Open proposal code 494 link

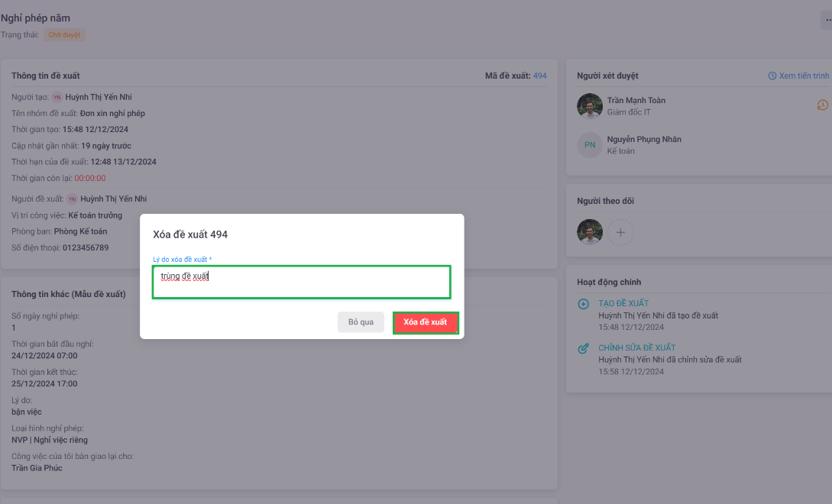[x=539, y=76]
